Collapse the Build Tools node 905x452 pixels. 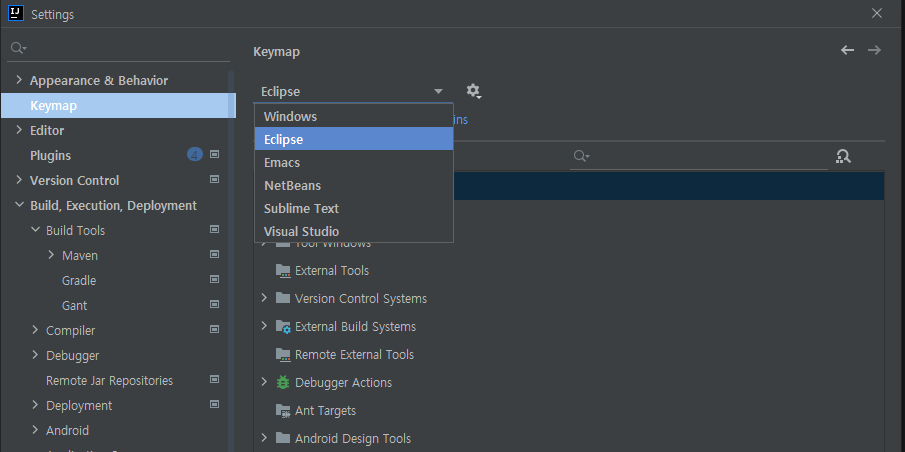[35, 230]
